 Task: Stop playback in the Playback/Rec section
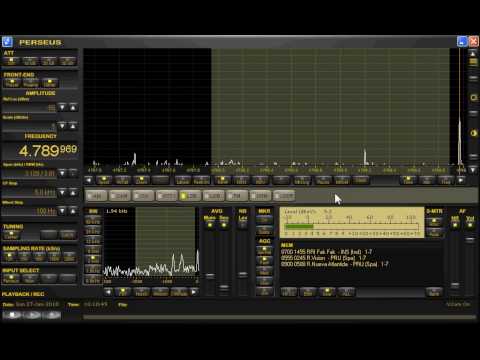13,315
